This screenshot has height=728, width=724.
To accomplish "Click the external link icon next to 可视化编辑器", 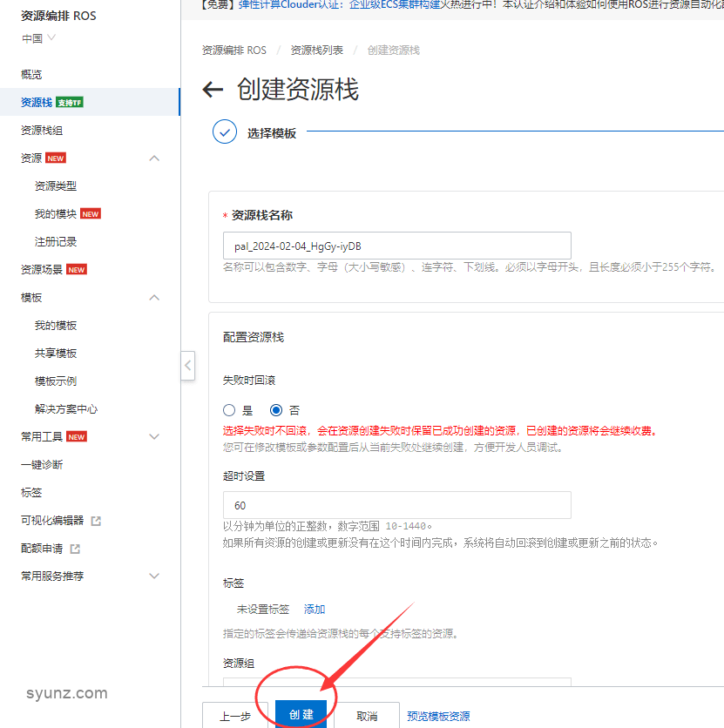I will click(96, 521).
